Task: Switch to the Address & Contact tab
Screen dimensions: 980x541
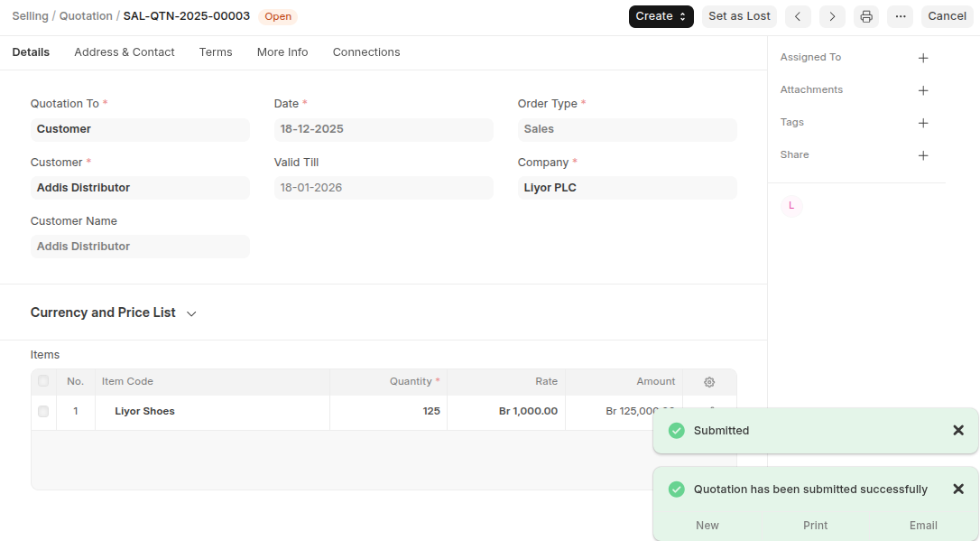Action: (125, 52)
